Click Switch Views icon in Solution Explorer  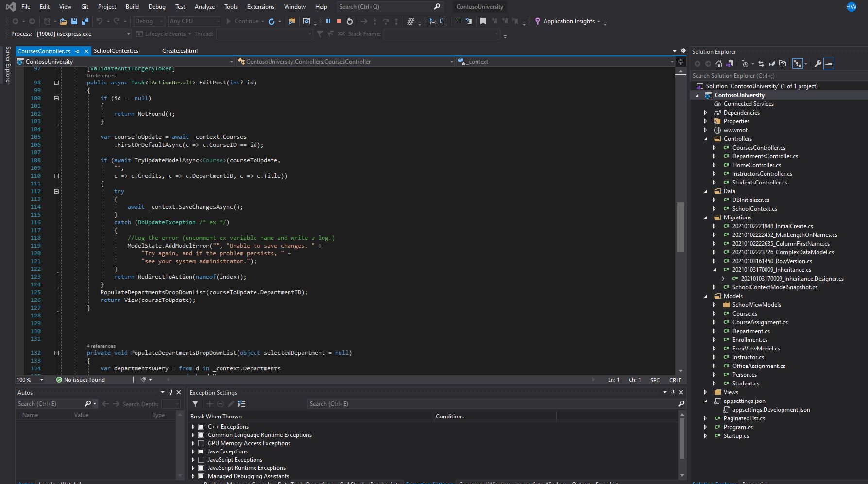(x=730, y=64)
